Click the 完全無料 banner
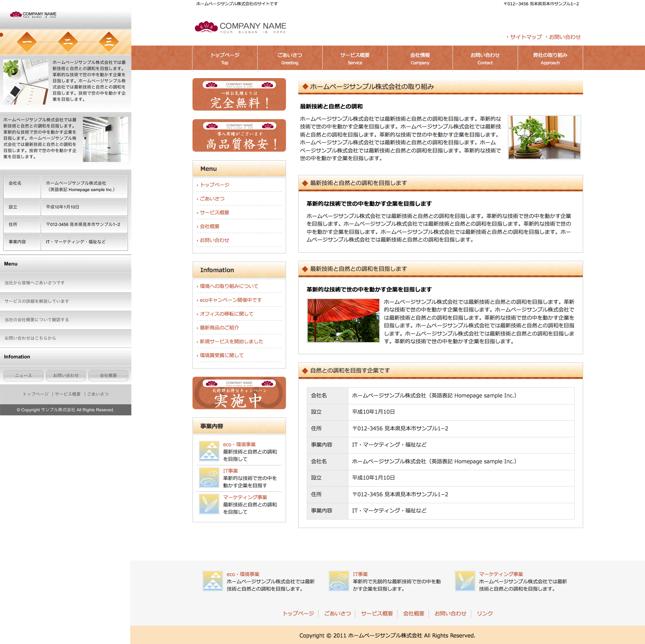 (x=239, y=94)
